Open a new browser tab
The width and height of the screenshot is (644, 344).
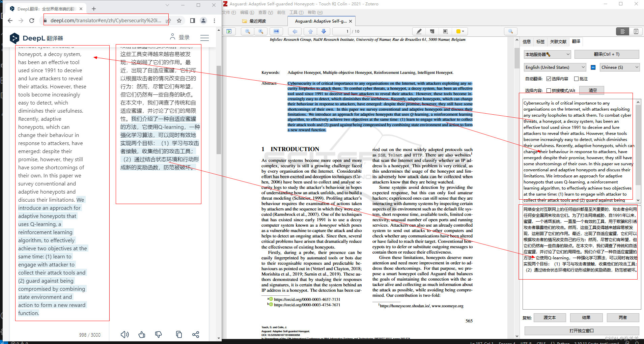94,9
